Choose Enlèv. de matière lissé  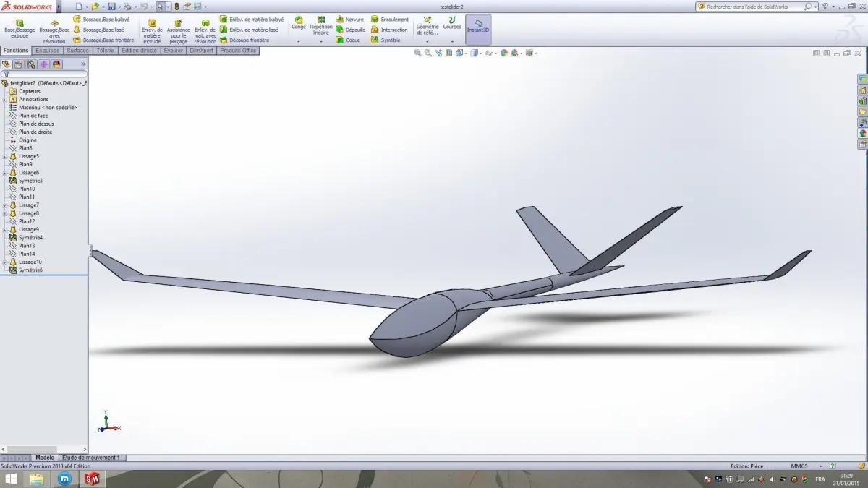pos(249,30)
